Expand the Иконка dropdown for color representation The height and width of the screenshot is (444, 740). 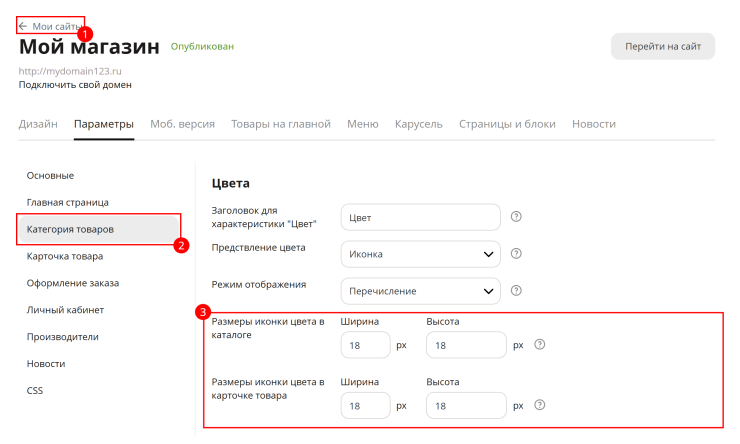pos(420,254)
